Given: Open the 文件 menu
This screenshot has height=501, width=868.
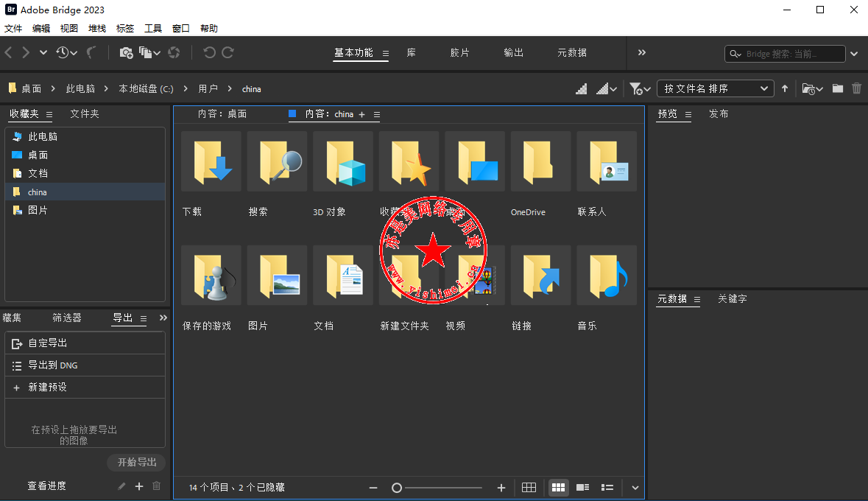Looking at the screenshot, I should point(13,28).
